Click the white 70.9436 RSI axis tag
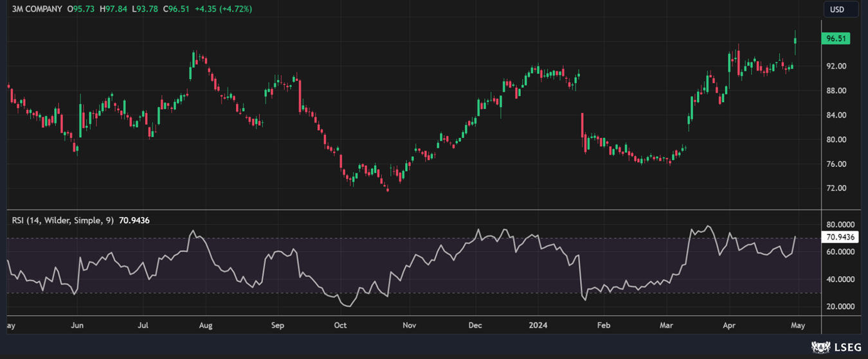The height and width of the screenshot is (359, 868). 841,237
